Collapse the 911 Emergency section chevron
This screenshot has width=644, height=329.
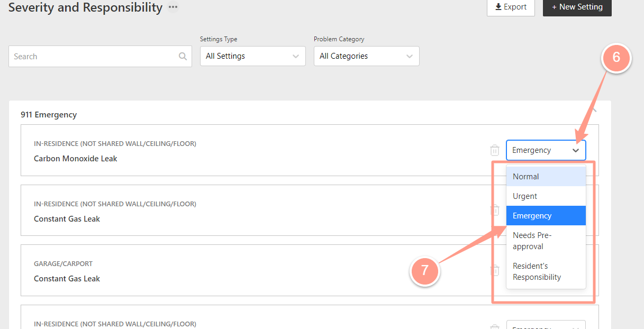point(594,111)
